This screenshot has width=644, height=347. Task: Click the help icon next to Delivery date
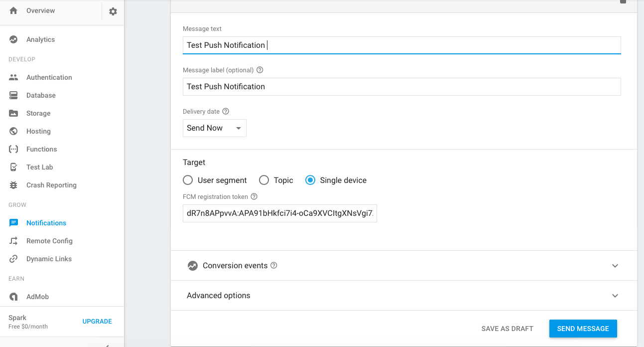(x=226, y=111)
